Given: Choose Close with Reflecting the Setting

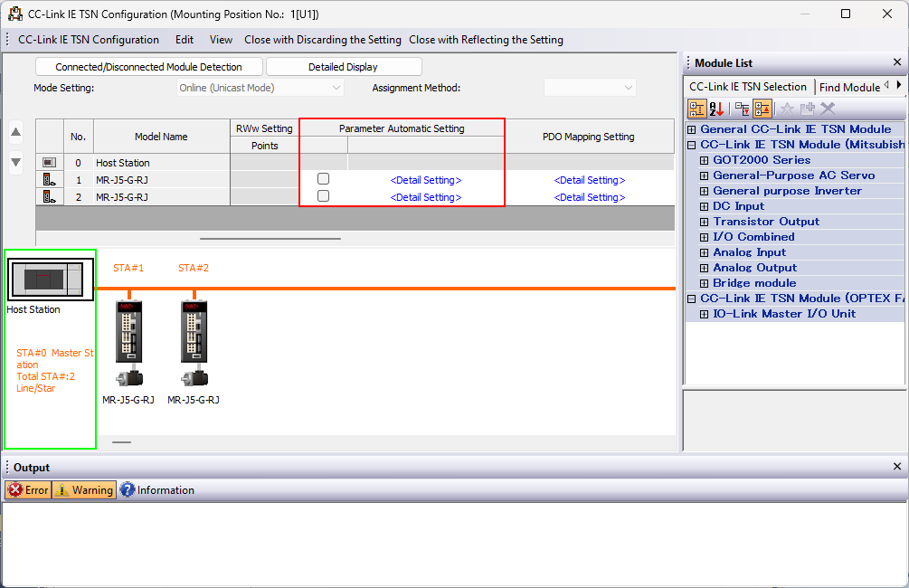Looking at the screenshot, I should pos(486,40).
